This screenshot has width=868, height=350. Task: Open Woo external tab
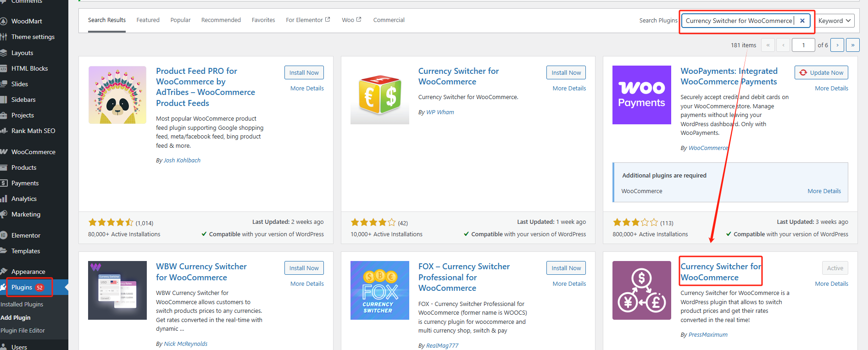351,20
